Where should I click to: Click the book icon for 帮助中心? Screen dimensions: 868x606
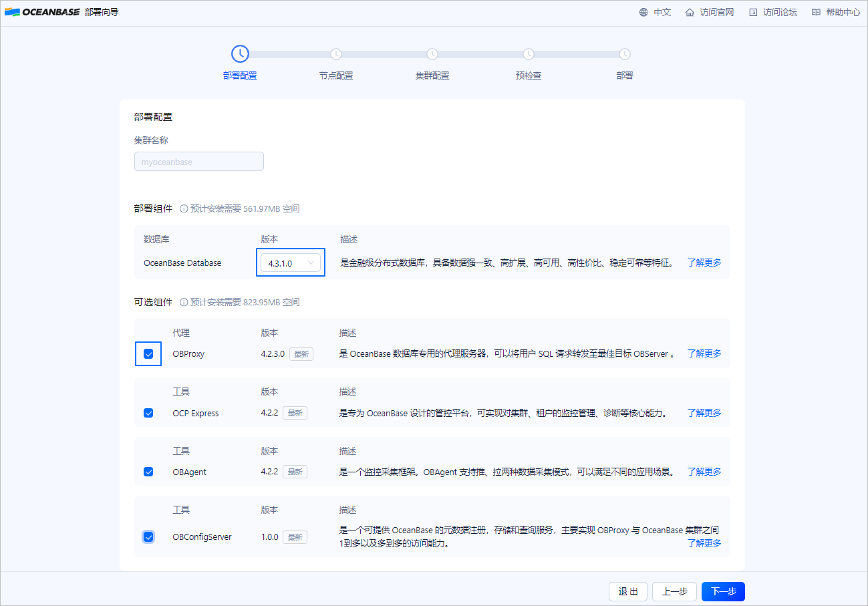(815, 12)
